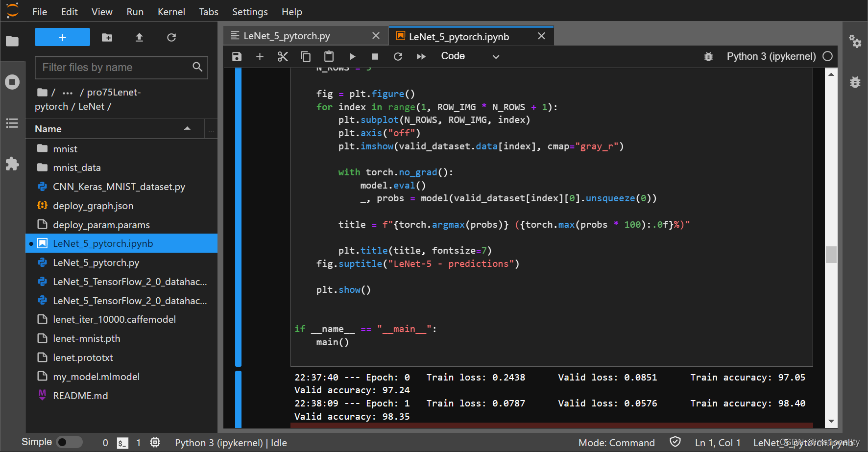Open the File menu

(x=40, y=12)
